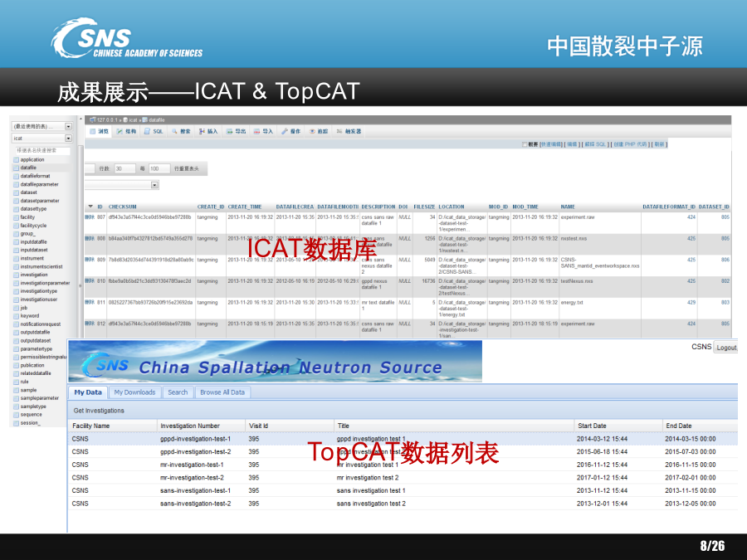Select the gppd-investigation-test-1 row
This screenshot has width=747, height=560.
(x=403, y=439)
